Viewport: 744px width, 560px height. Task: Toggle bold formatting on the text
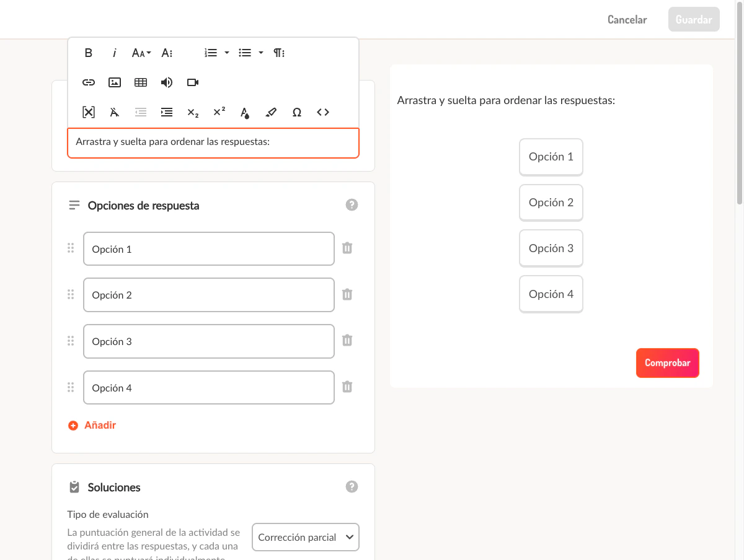tap(88, 53)
